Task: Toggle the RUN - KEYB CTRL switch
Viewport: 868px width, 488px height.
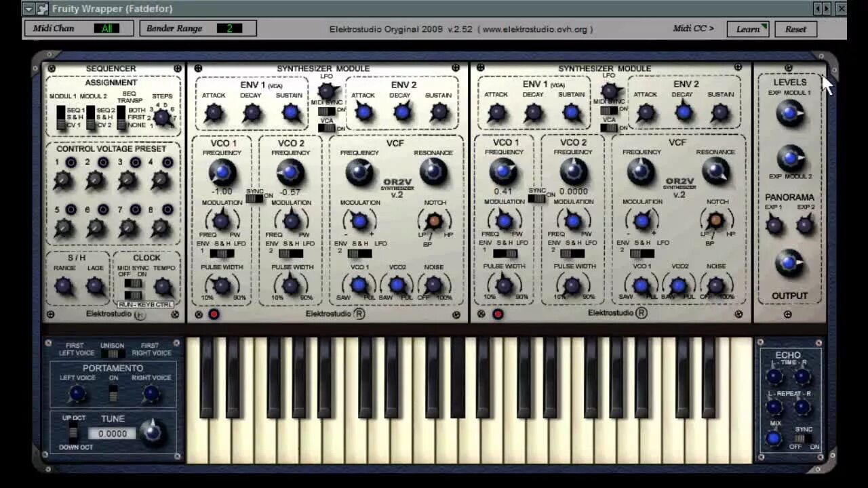Action: 133,296
